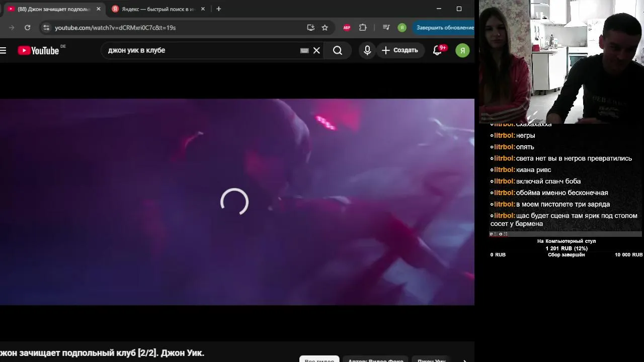Close the YouTube video tab
This screenshot has width=644, height=362.
(99, 9)
